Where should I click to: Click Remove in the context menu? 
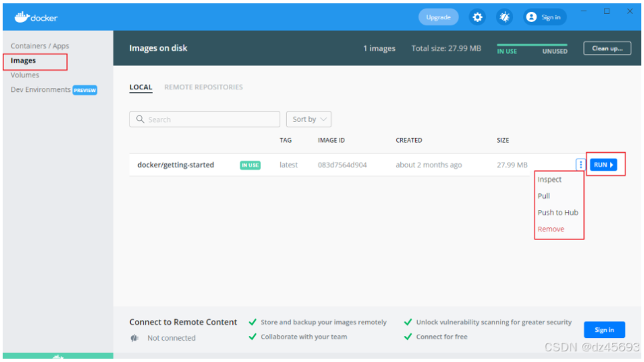tap(551, 229)
